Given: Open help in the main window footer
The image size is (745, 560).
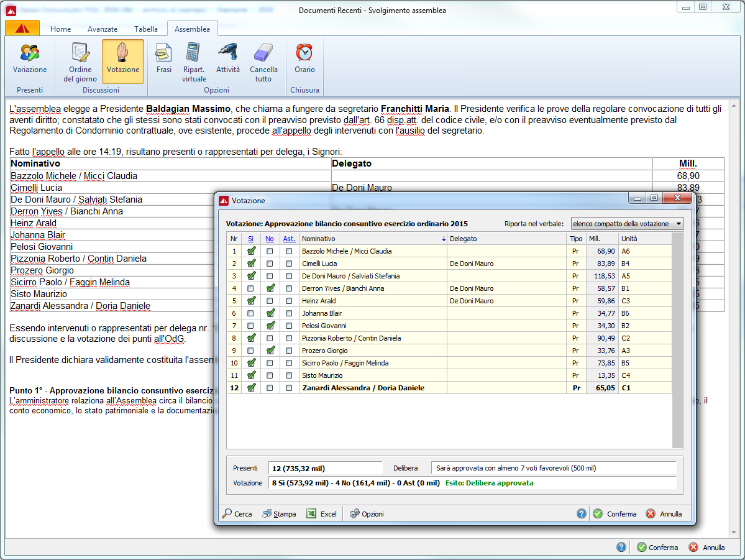Looking at the screenshot, I should tap(621, 547).
